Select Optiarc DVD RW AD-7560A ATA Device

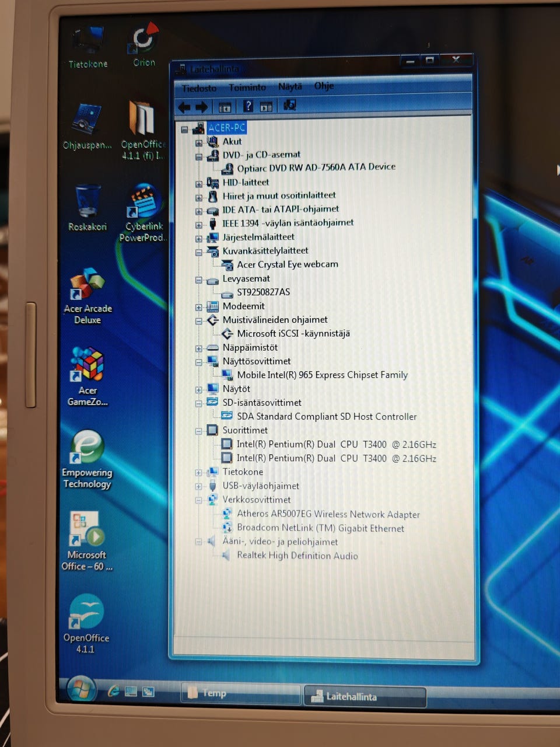coord(316,167)
